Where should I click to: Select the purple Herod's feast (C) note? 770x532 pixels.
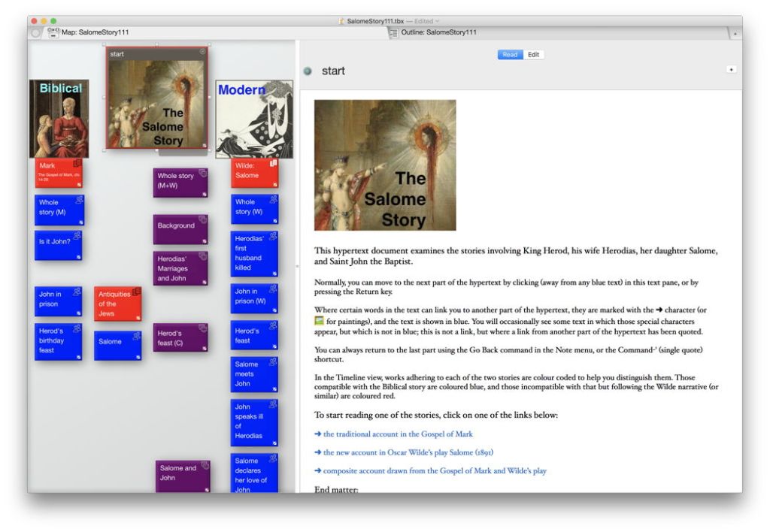[x=180, y=337]
